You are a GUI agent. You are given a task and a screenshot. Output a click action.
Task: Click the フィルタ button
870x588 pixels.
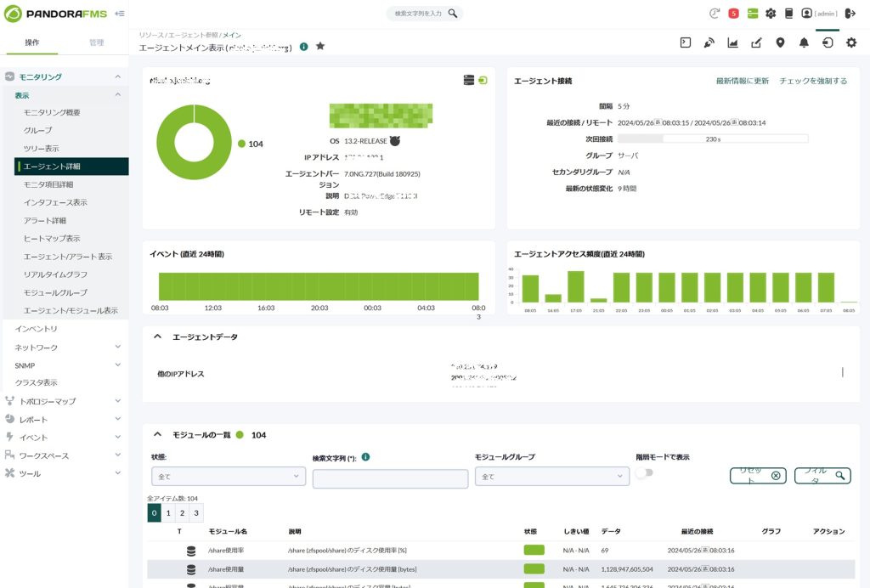coord(822,475)
